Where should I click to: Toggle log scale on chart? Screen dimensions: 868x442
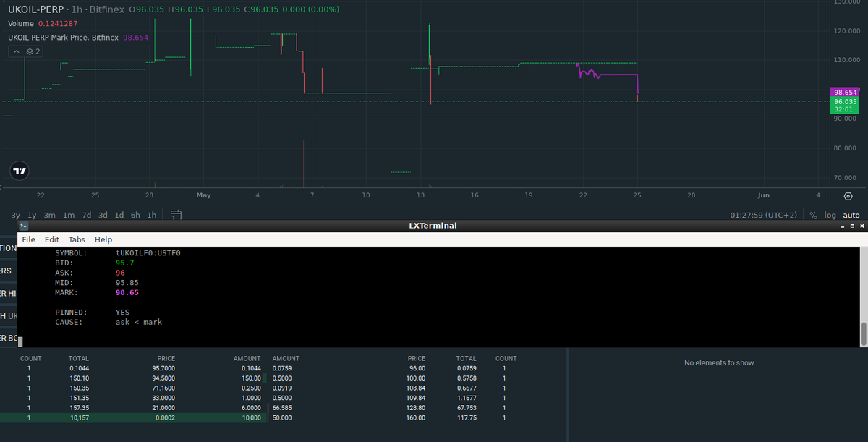[829, 215]
